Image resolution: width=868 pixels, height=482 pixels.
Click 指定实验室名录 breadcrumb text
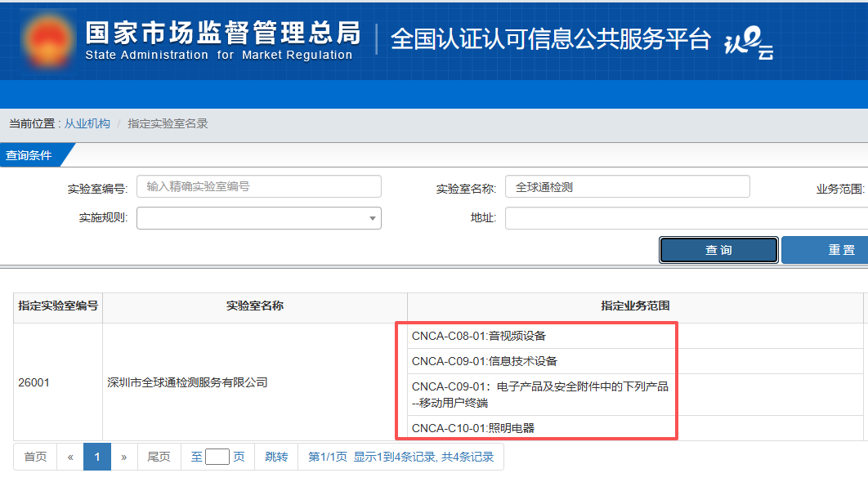[168, 123]
